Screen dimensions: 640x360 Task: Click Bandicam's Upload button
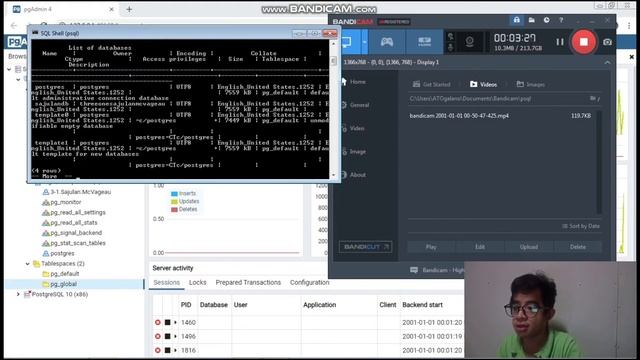click(x=529, y=247)
